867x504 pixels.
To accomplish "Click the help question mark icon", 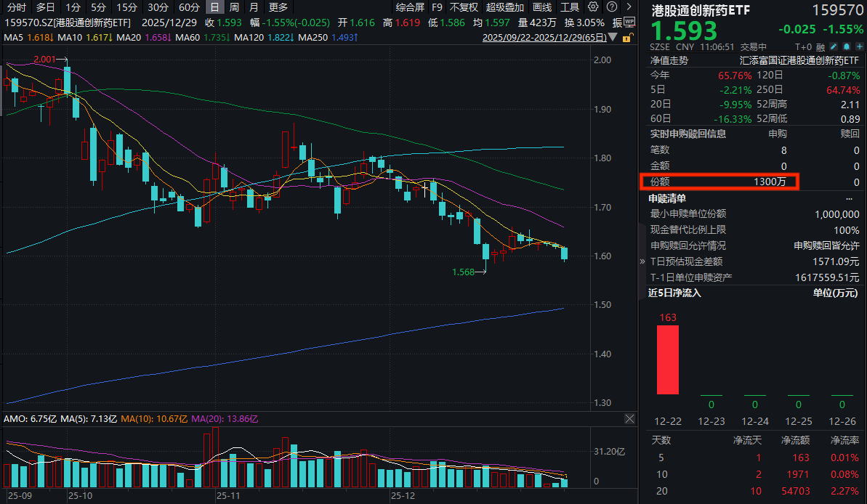I will coord(610,7).
